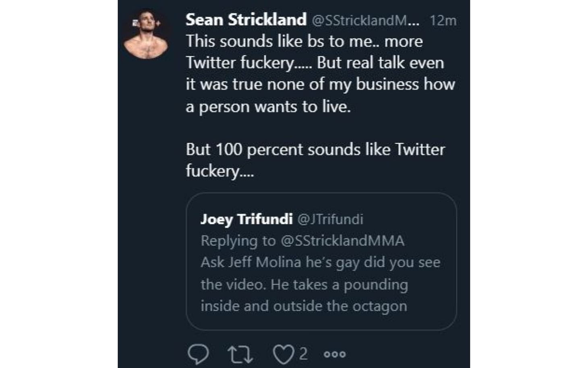Click the like count showing 2
This screenshot has width=588, height=368.
click(303, 354)
